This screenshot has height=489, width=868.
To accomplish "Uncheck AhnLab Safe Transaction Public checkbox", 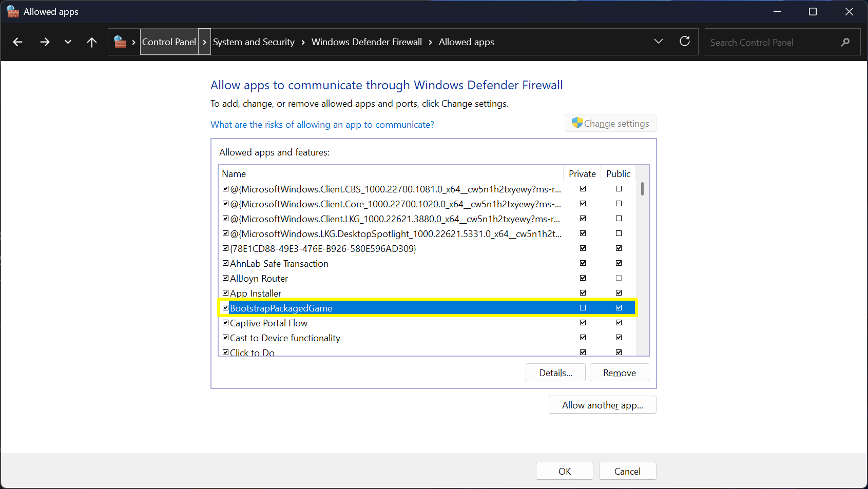I will [x=619, y=263].
